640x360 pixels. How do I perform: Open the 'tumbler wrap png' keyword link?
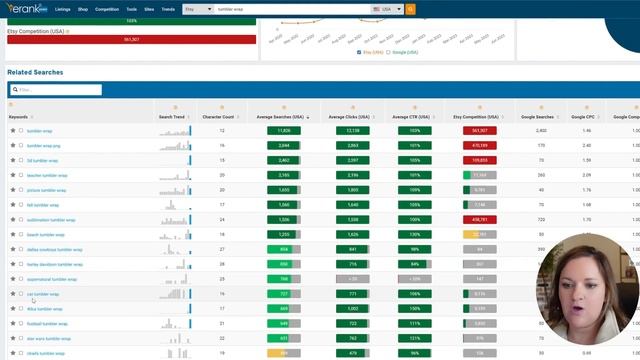coord(43,146)
